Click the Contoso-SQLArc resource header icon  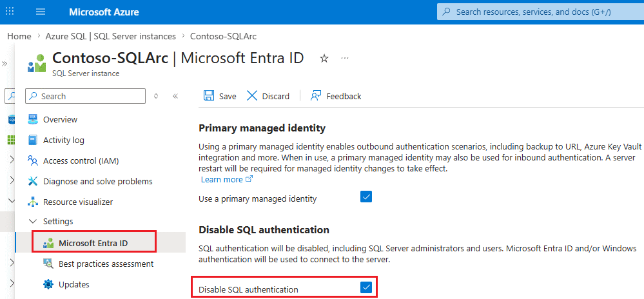(37, 63)
